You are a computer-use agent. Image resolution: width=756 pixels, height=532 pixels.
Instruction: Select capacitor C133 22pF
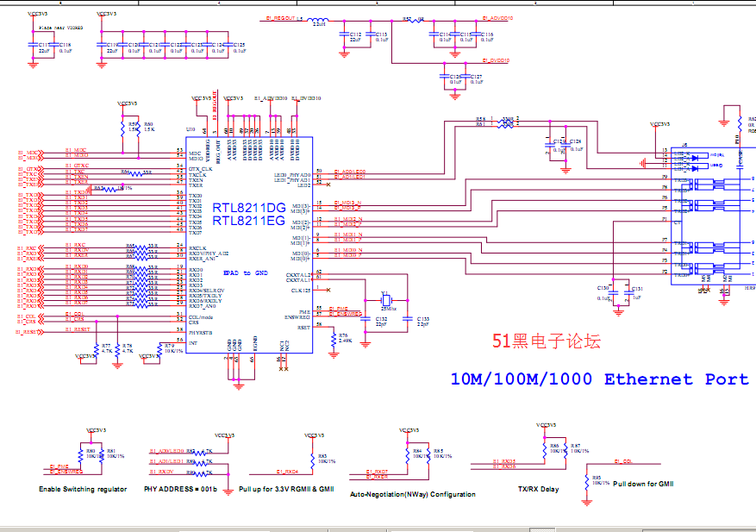pyautogui.click(x=408, y=319)
